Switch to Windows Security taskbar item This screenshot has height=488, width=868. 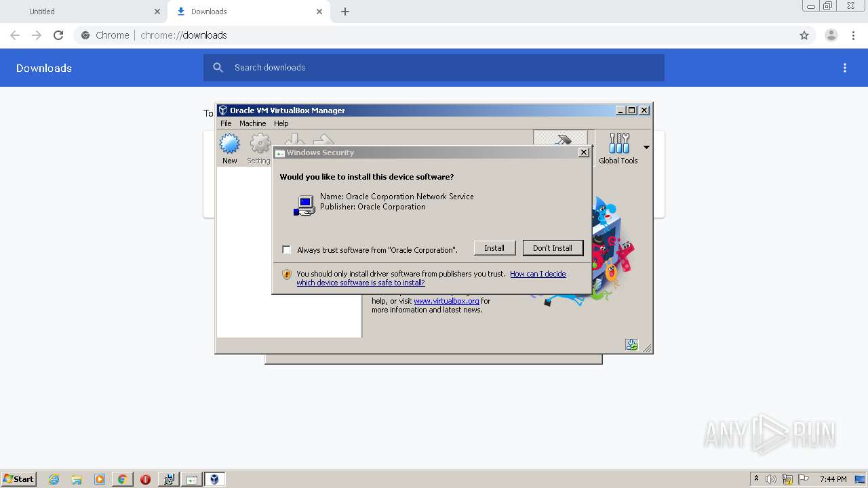pyautogui.click(x=192, y=479)
